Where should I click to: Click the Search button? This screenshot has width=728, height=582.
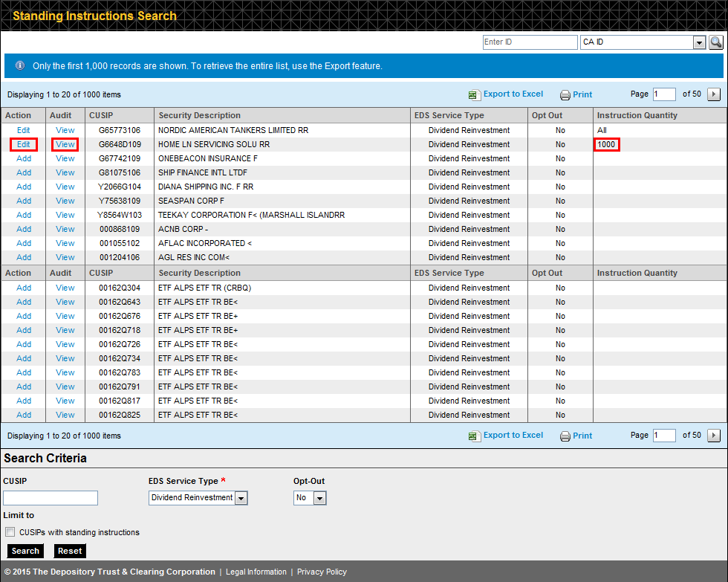(x=25, y=551)
